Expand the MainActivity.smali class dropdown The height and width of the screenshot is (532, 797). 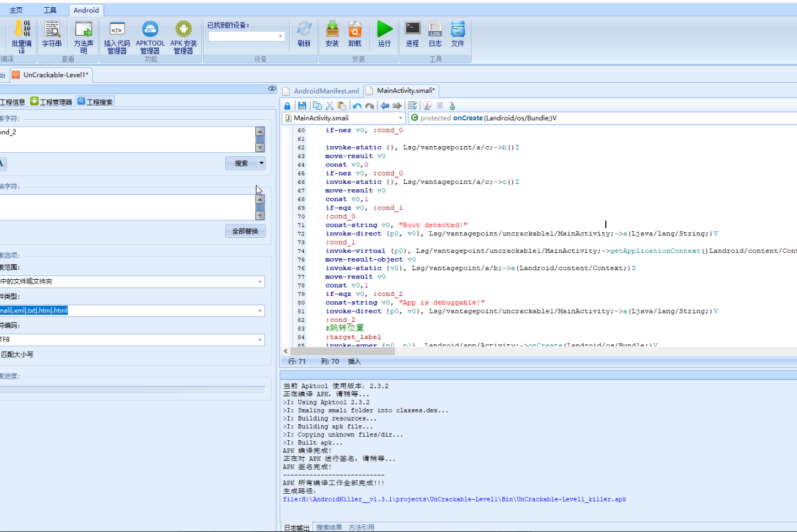point(401,118)
